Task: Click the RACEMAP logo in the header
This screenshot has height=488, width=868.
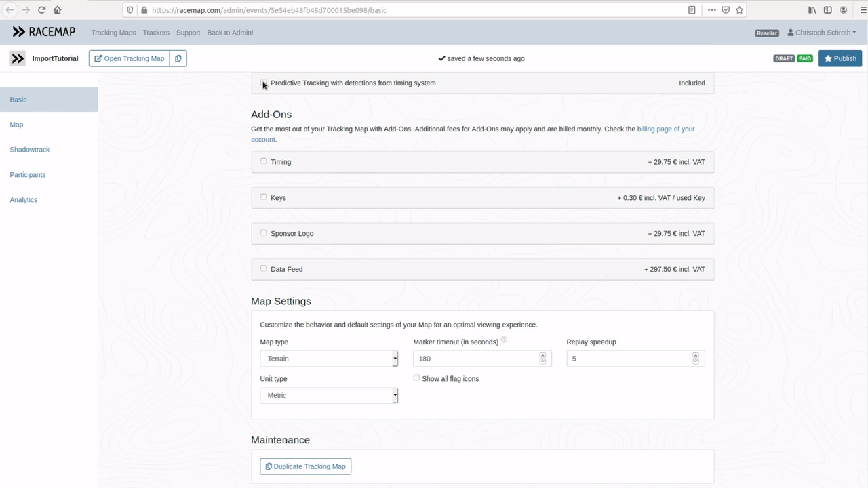Action: pos(43,32)
